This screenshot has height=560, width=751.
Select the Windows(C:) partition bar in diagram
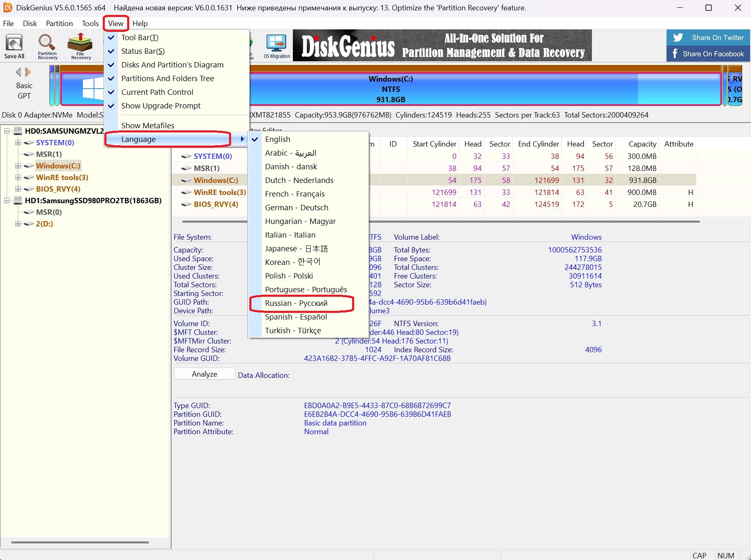391,89
